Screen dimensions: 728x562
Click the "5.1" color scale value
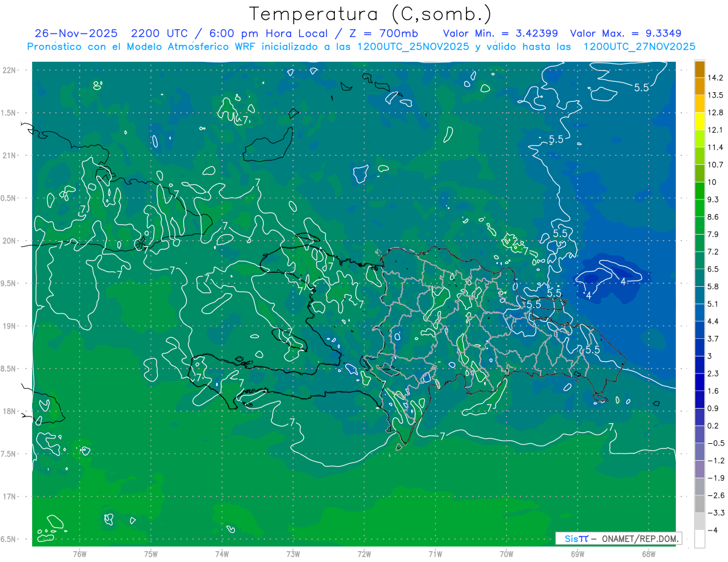pos(713,304)
